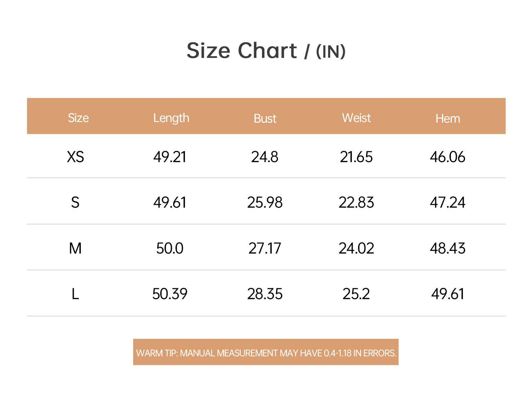Select L waist value 25.2
532x399 pixels.
tap(356, 294)
